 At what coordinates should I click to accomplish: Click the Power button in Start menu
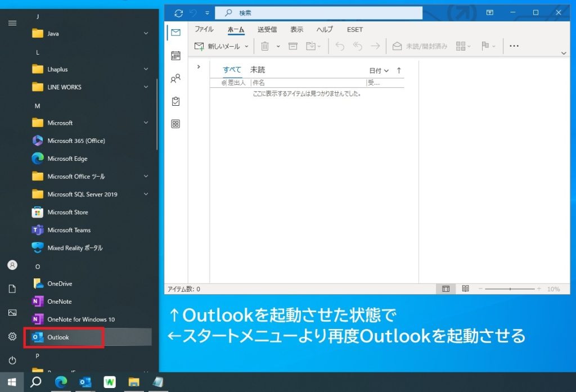pyautogui.click(x=12, y=361)
